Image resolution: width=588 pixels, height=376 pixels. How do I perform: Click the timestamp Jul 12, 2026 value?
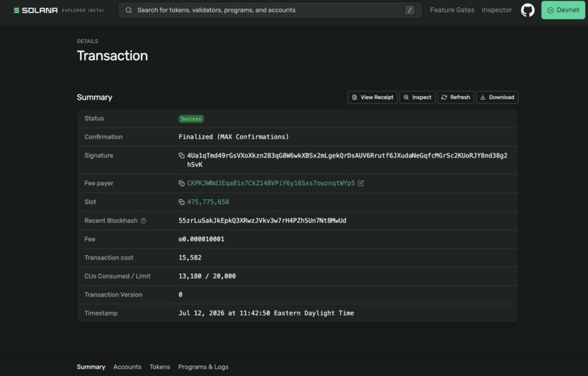tap(266, 313)
